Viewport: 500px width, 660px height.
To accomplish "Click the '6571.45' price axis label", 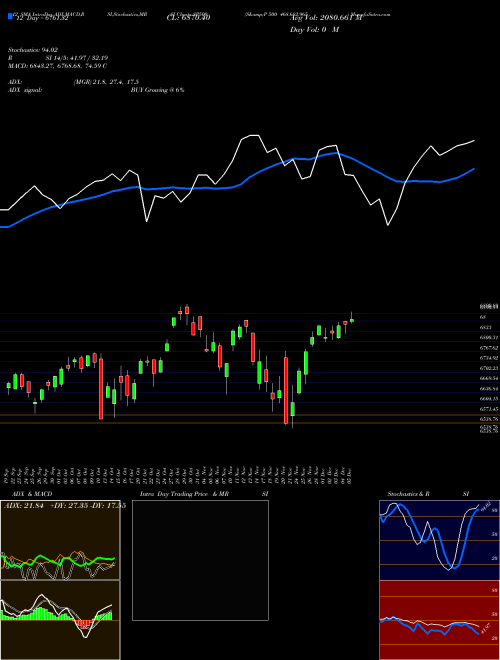I will click(489, 409).
